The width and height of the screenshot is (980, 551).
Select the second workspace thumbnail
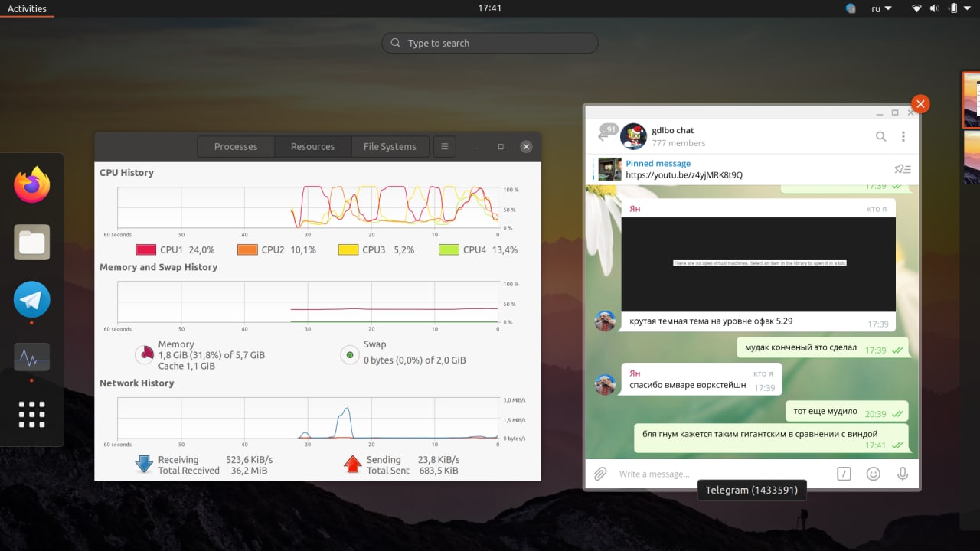[971, 157]
